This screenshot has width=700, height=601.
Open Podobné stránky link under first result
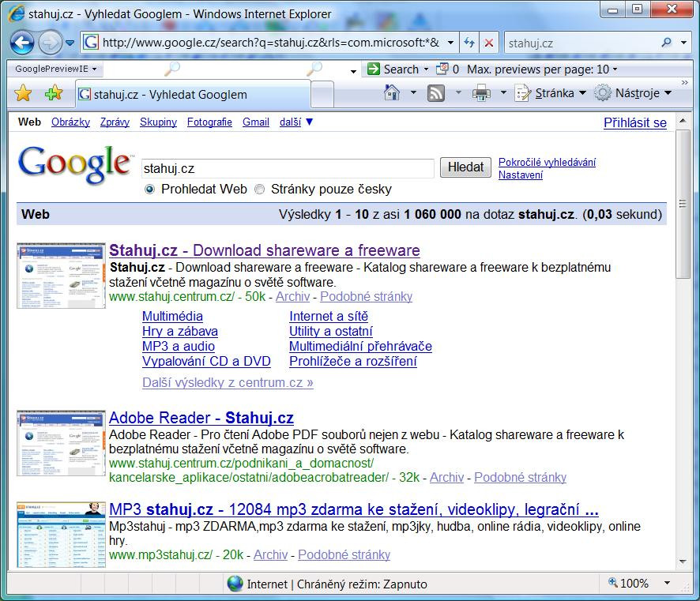366,297
